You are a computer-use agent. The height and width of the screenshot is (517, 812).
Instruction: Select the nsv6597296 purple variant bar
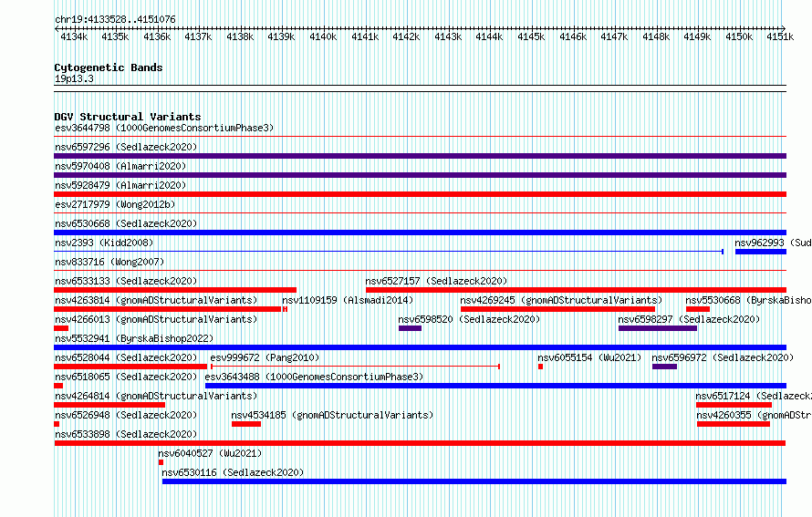pyautogui.click(x=420, y=156)
